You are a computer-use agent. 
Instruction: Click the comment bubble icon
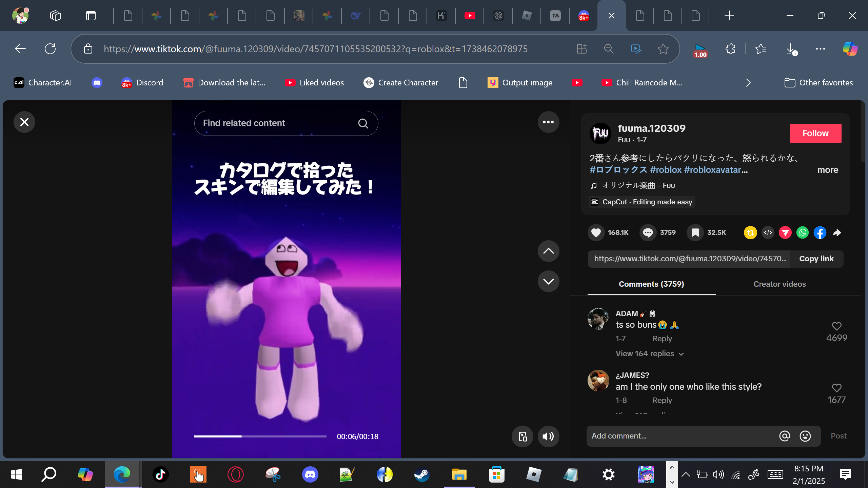pyautogui.click(x=648, y=232)
